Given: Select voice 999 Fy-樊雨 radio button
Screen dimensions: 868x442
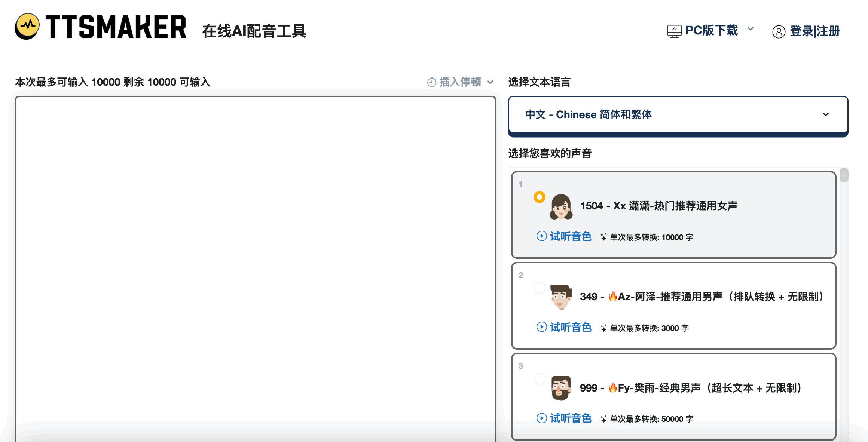Looking at the screenshot, I should [x=539, y=379].
